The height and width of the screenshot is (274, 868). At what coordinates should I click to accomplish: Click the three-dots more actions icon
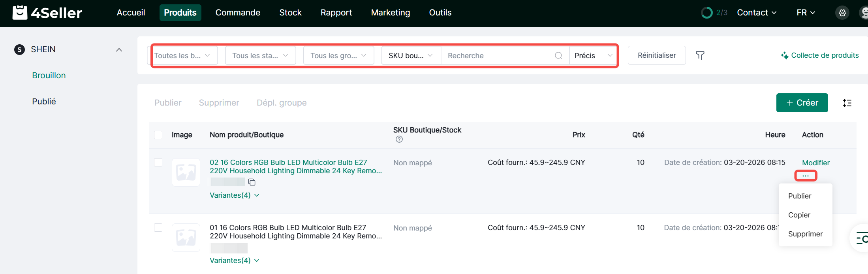[806, 176]
